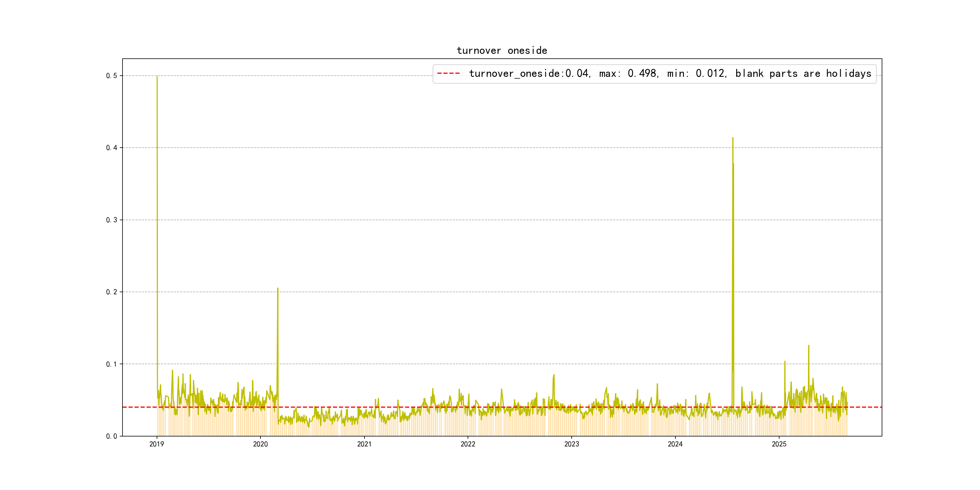Viewport: 980px width, 490px height.
Task: Click the chart title 'turnover oneside'
Action: coord(502,51)
